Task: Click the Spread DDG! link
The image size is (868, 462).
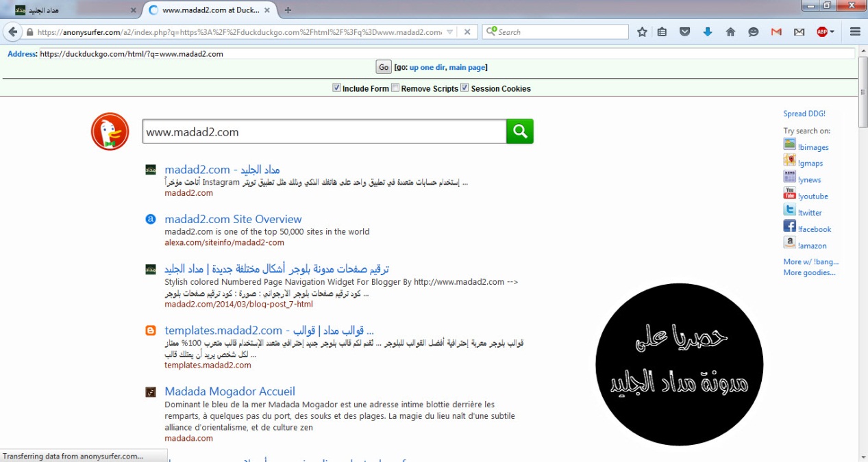Action: tap(804, 114)
